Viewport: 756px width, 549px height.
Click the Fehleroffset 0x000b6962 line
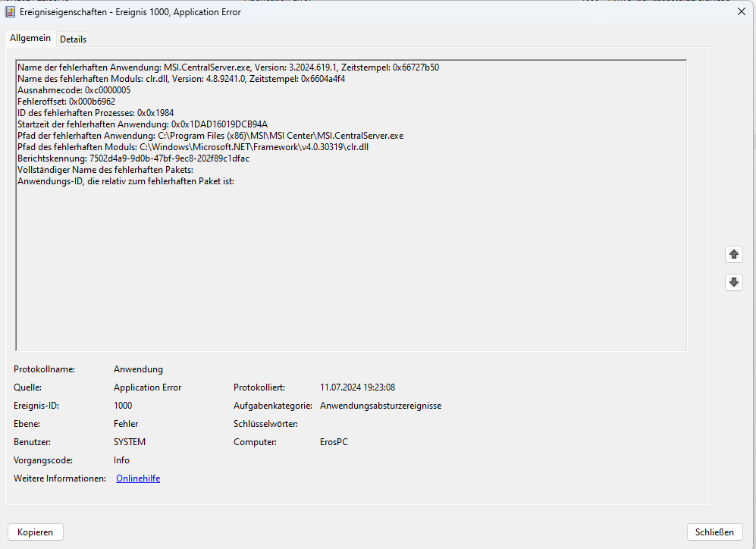pyautogui.click(x=67, y=101)
